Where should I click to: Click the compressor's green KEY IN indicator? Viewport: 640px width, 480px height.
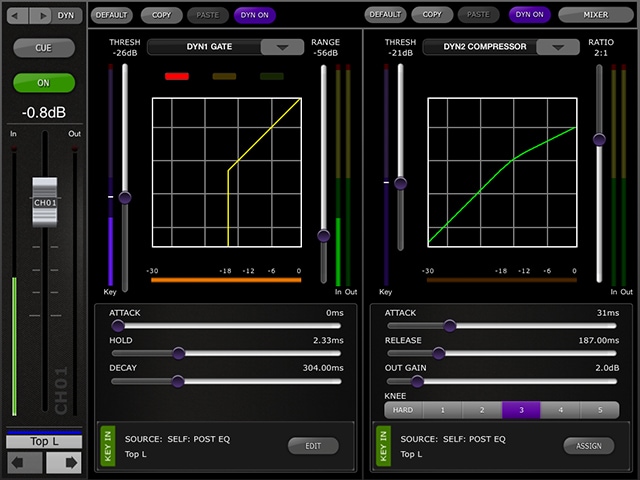click(383, 445)
